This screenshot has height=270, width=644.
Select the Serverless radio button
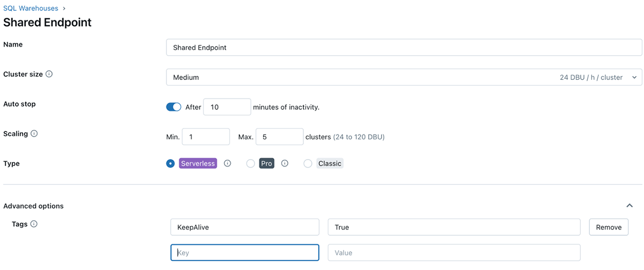click(171, 163)
